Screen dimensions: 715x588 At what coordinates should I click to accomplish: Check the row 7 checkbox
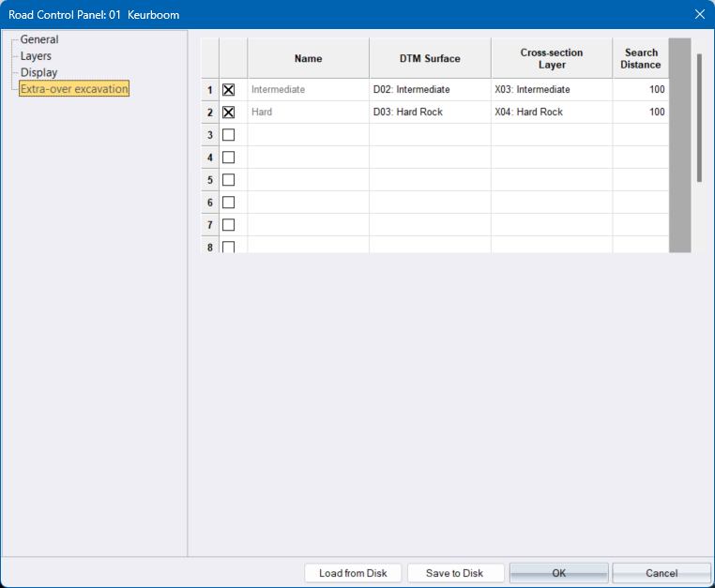pos(228,225)
